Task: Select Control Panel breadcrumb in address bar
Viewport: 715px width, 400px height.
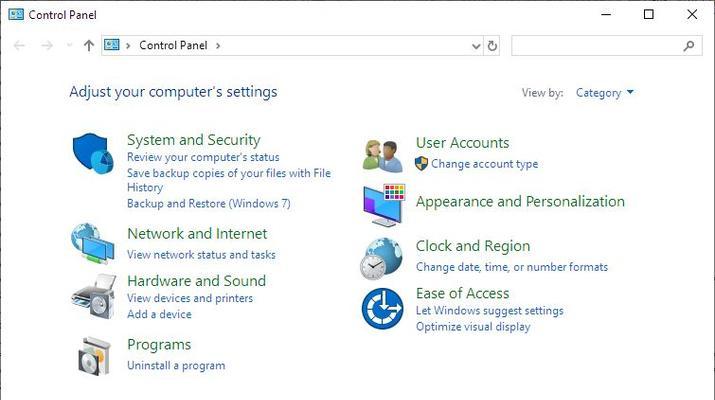Action: 173,46
